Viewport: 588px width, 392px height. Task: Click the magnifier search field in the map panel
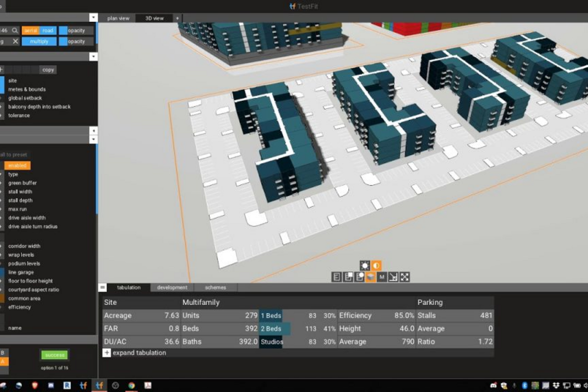pyautogui.click(x=16, y=30)
